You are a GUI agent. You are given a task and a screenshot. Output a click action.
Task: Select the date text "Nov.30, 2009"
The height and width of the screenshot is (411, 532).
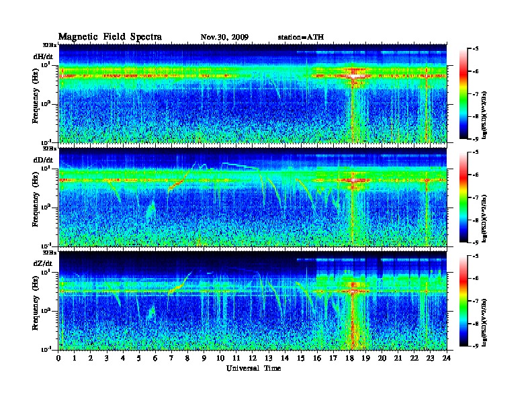click(224, 37)
